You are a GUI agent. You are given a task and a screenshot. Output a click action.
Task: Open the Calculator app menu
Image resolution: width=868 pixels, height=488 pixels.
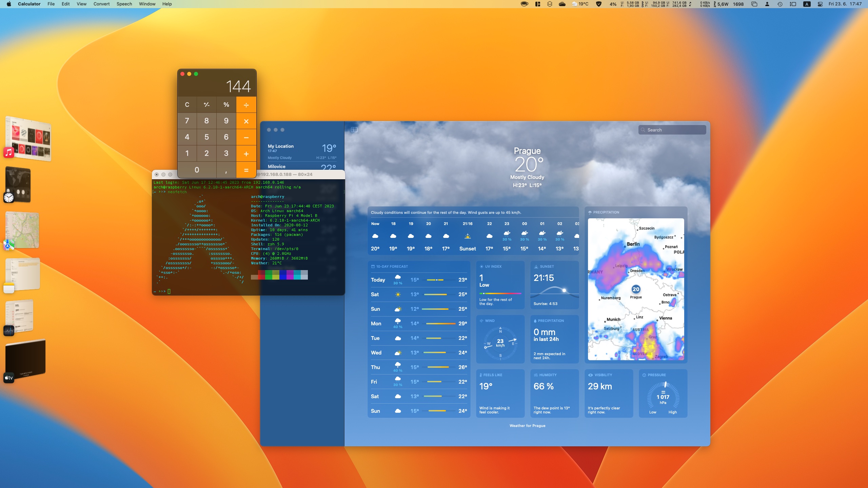tap(29, 4)
